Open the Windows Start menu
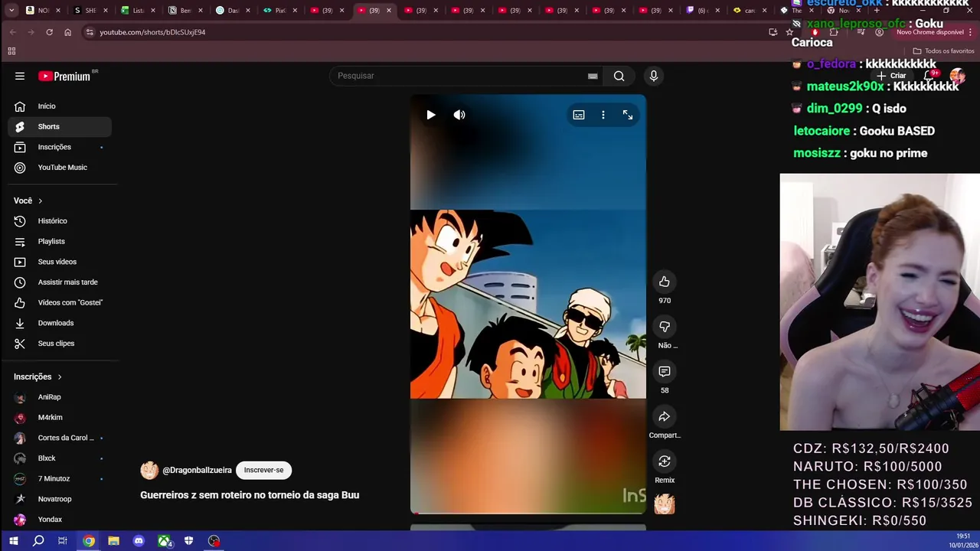Image resolution: width=980 pixels, height=551 pixels. (x=13, y=541)
